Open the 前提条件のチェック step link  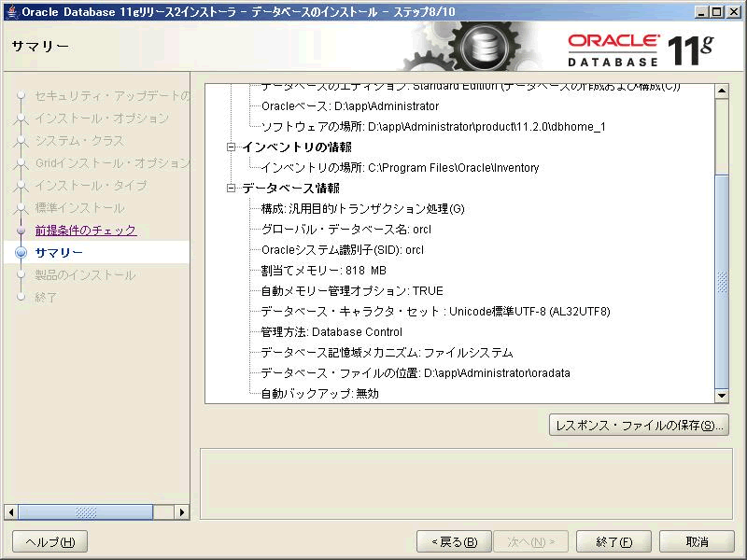(x=86, y=231)
